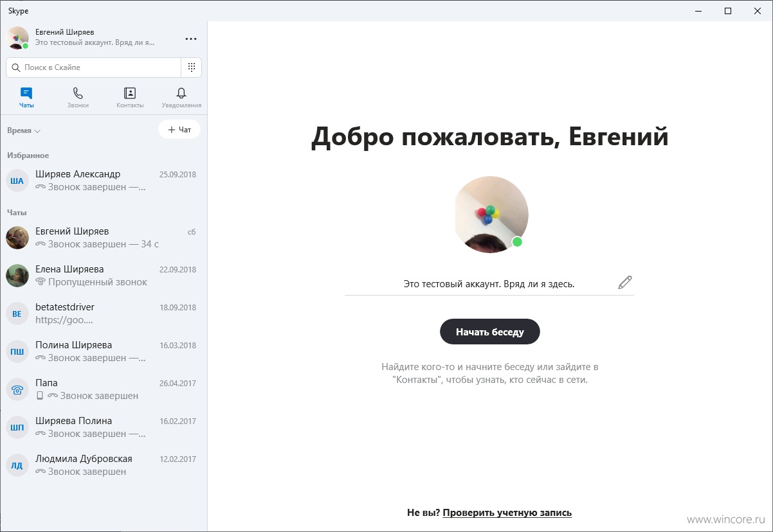This screenshot has width=773, height=532.
Task: Click the user name Евгений Ширяев in header
Action: click(65, 32)
